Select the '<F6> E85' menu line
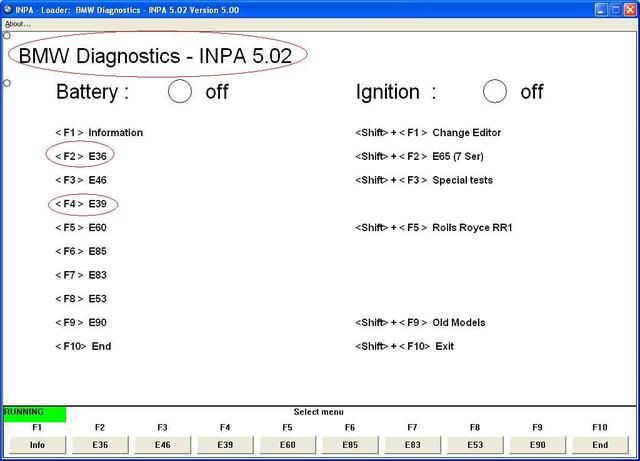 coord(81,251)
